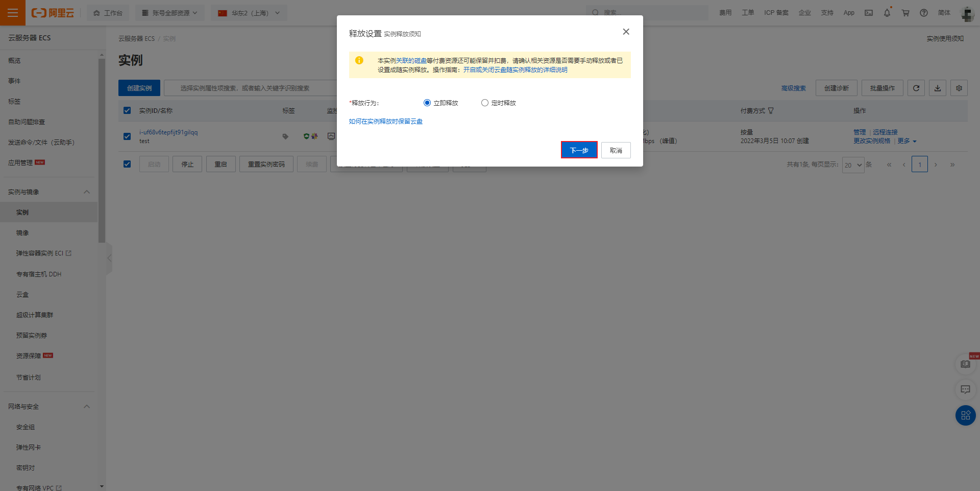The height and width of the screenshot is (491, 980).
Task: Select page number 1
Action: (920, 165)
